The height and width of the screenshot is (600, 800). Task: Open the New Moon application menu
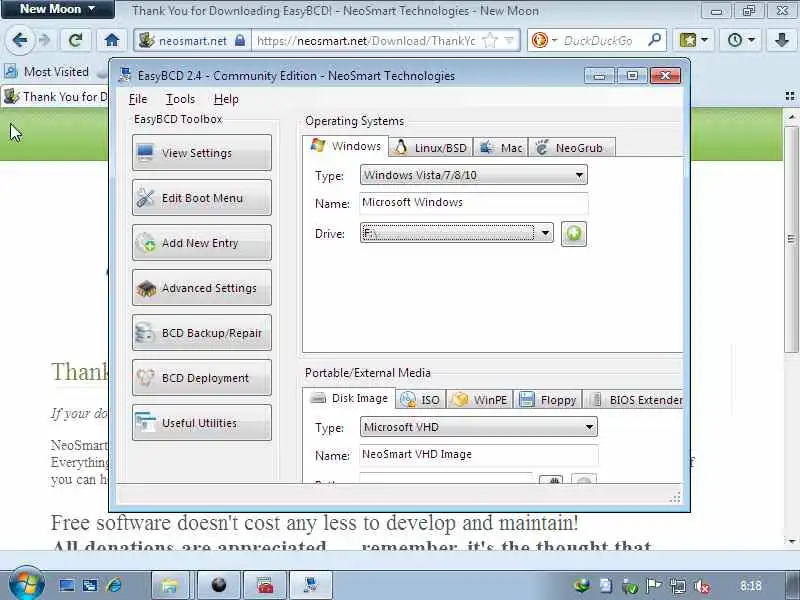58,9
